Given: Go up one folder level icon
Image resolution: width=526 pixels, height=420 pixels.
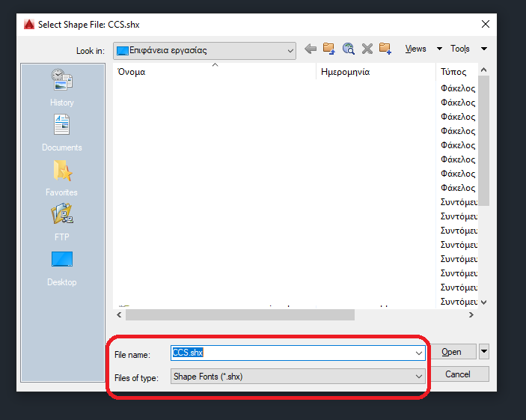Looking at the screenshot, I should click(329, 49).
